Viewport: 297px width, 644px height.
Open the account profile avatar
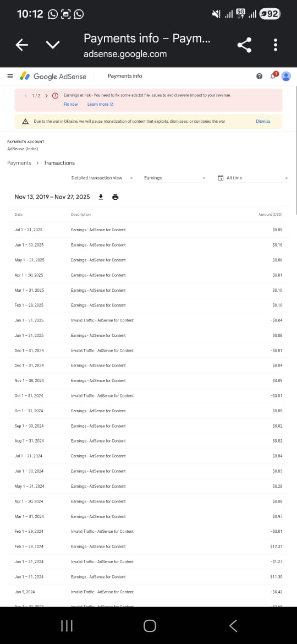287,76
